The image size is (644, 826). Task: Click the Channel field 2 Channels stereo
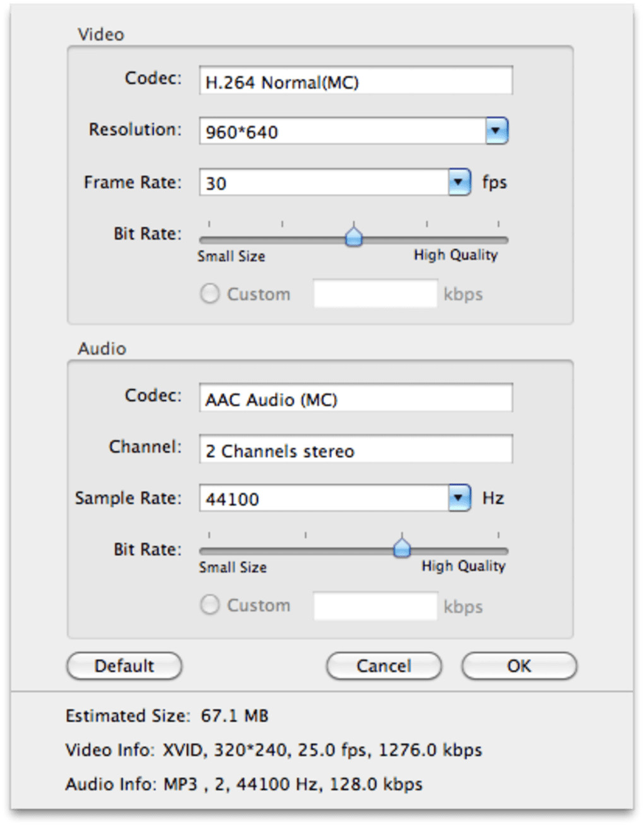coord(355,450)
